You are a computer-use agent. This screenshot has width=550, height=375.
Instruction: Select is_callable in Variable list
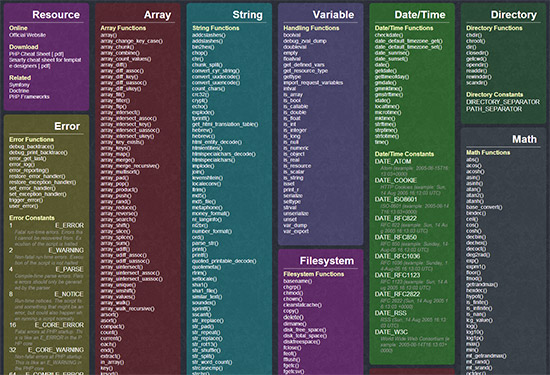tap(296, 107)
